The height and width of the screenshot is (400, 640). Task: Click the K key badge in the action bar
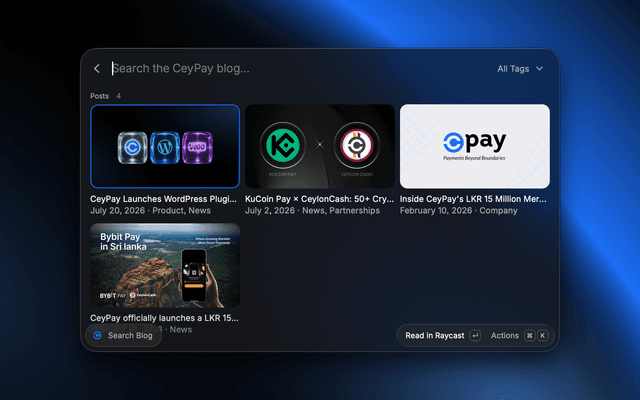542,336
